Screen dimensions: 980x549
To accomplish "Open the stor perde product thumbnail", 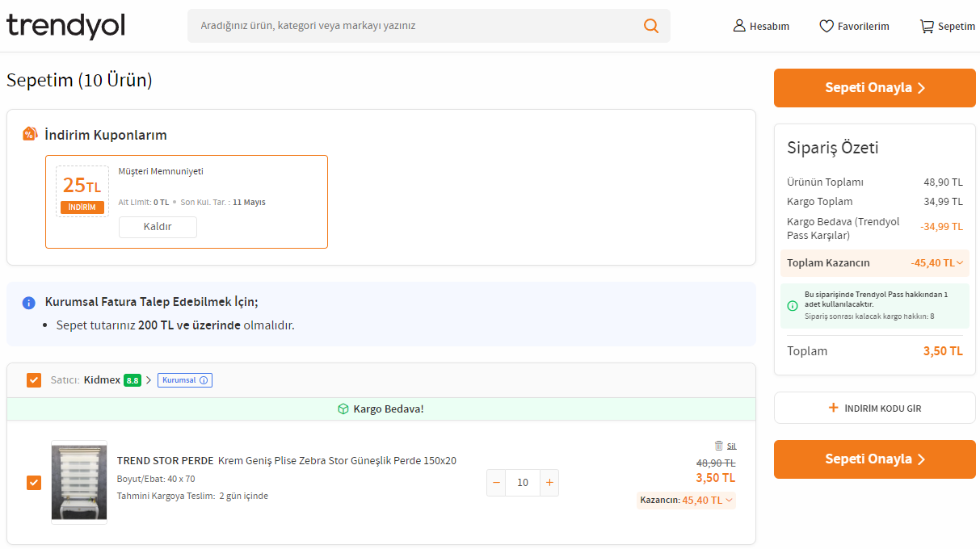I will (x=79, y=483).
